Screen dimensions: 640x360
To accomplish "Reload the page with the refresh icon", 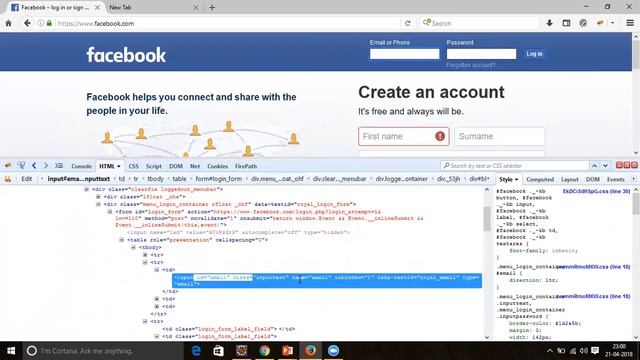I will pos(407,23).
